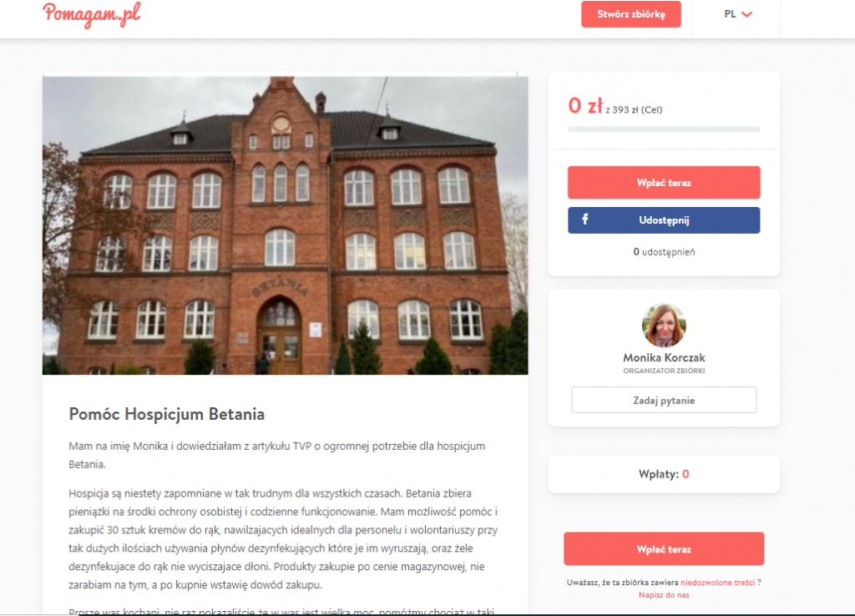Click the Monika Korczak organizer name
This screenshot has height=616, width=855.
click(x=664, y=357)
